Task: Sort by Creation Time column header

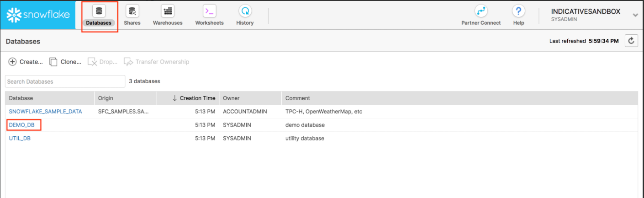Action: point(188,98)
